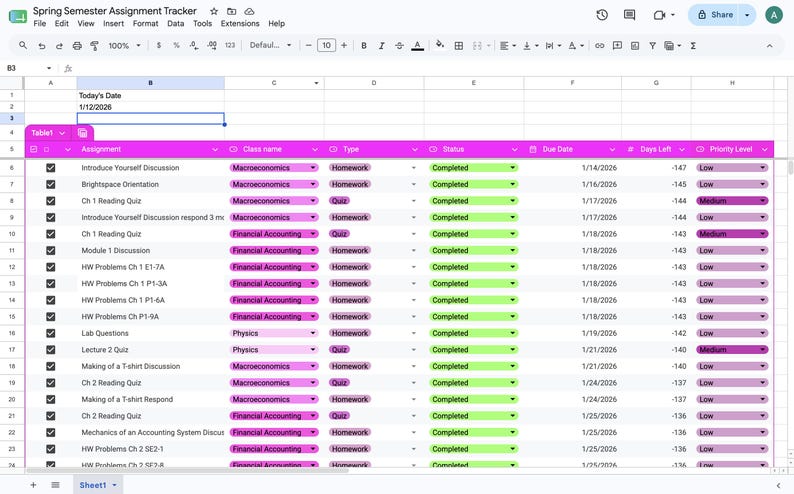Image resolution: width=794 pixels, height=494 pixels.
Task: Toggle checkbox for HW Problems Ch 1 E1-7A
Action: 51,267
